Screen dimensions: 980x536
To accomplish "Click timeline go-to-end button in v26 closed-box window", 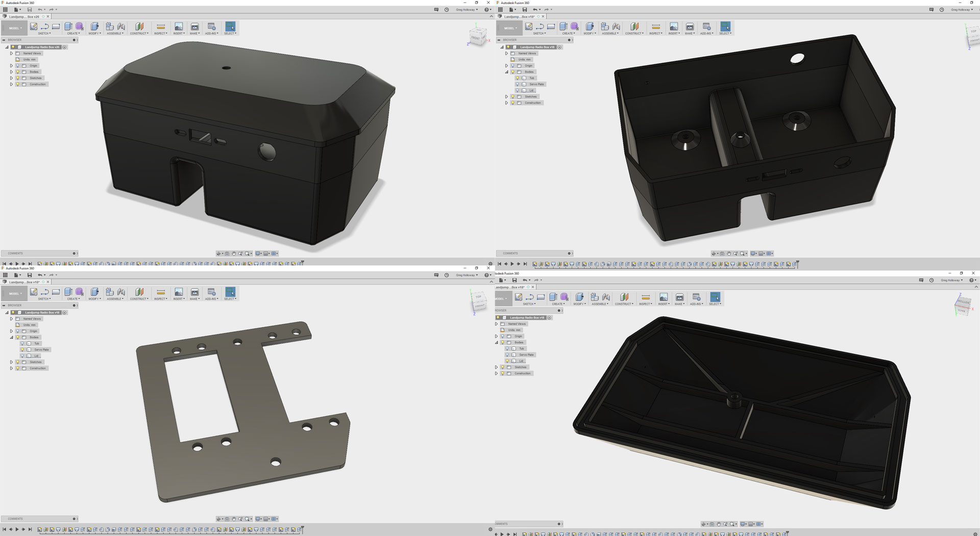I will click(x=30, y=264).
